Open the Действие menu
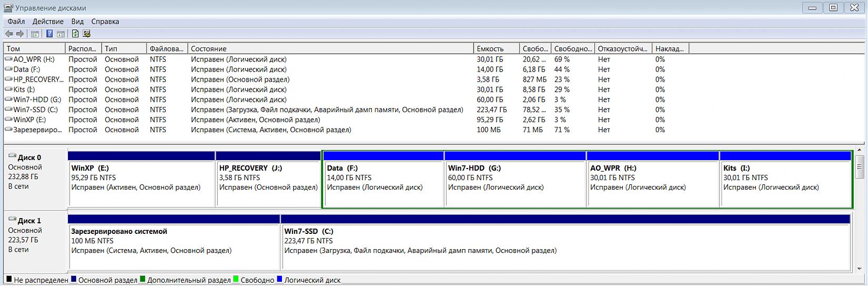 [x=48, y=22]
